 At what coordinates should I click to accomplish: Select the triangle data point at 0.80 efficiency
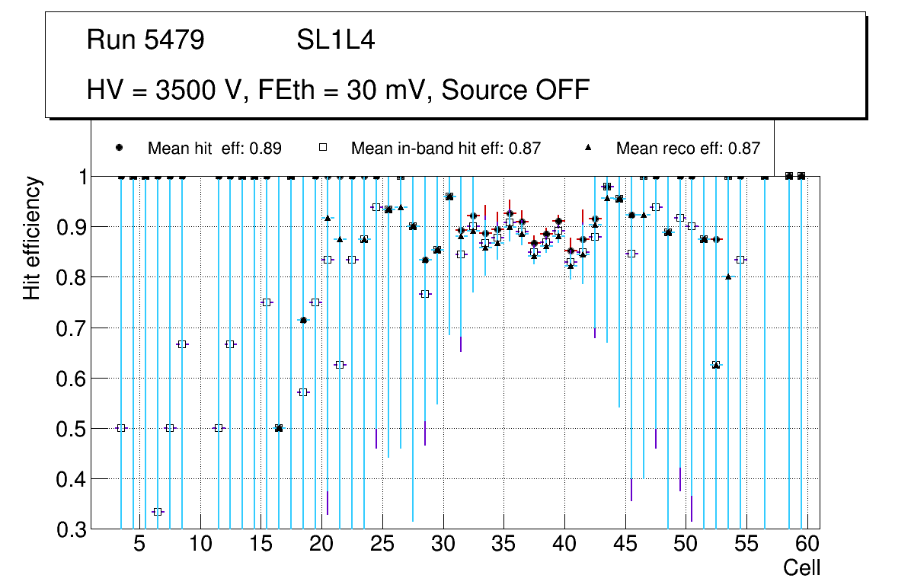click(728, 276)
